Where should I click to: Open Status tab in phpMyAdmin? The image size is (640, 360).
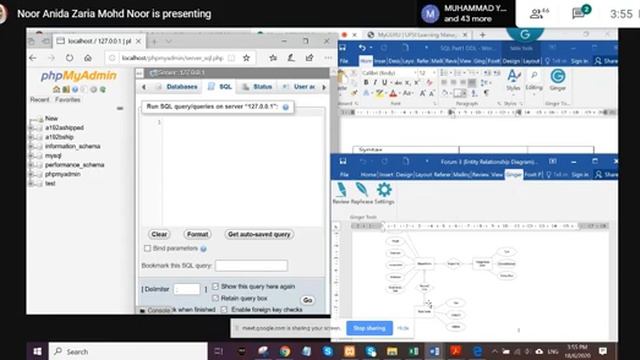tap(258, 87)
